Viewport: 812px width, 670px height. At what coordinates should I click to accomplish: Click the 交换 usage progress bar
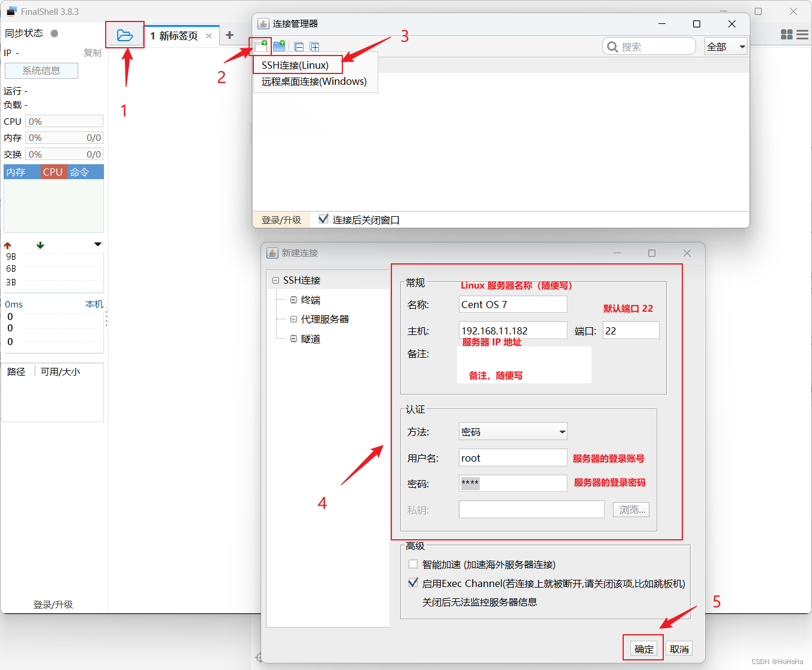[x=65, y=154]
